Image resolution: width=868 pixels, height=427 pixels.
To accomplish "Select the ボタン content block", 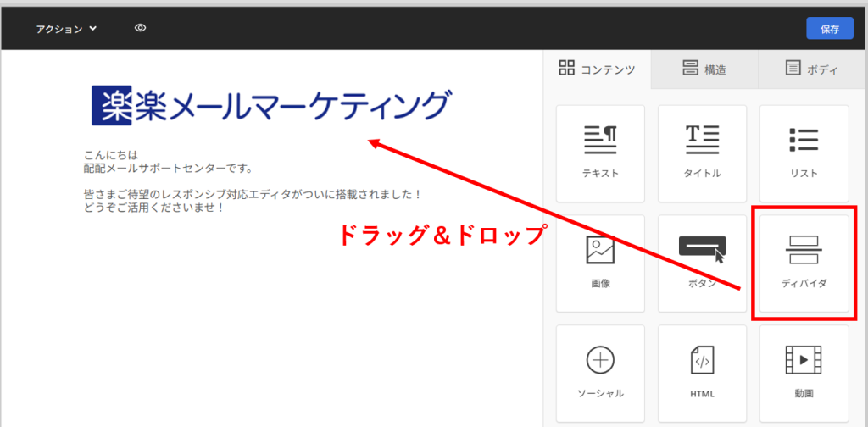I will (x=702, y=263).
